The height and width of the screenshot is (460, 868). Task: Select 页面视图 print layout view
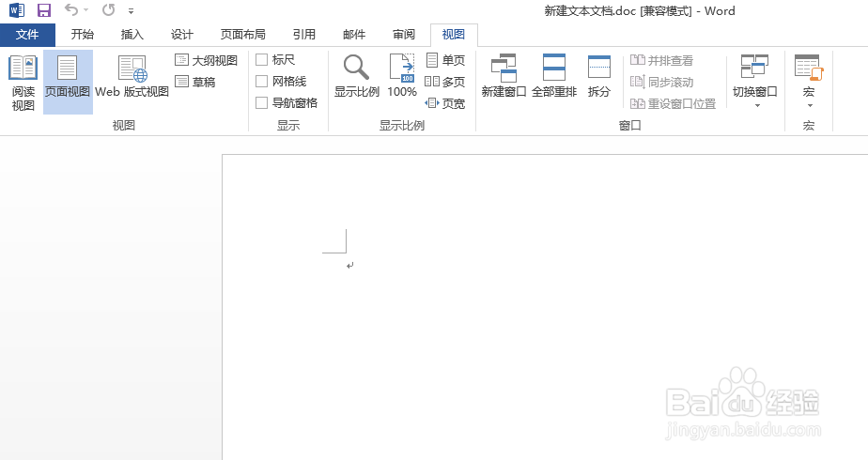click(68, 83)
